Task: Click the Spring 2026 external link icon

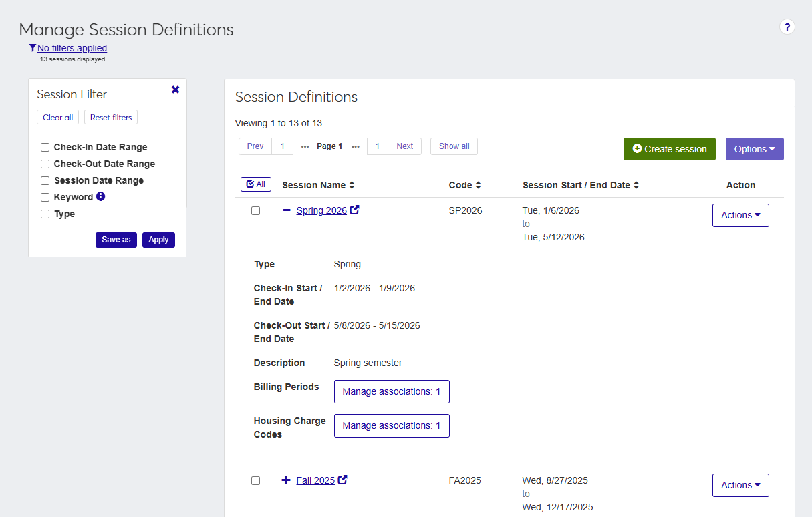Action: coord(354,209)
